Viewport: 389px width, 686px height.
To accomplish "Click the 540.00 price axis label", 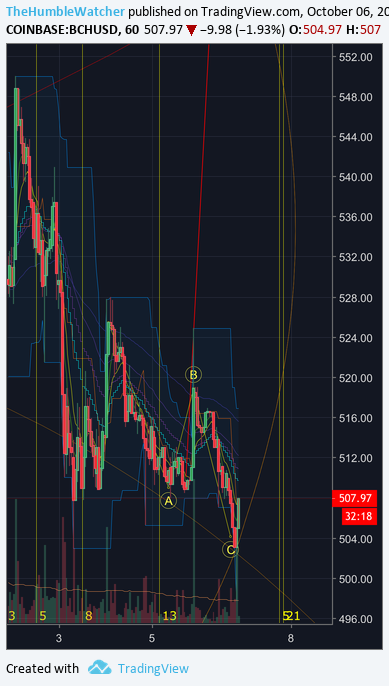I will pyautogui.click(x=356, y=177).
